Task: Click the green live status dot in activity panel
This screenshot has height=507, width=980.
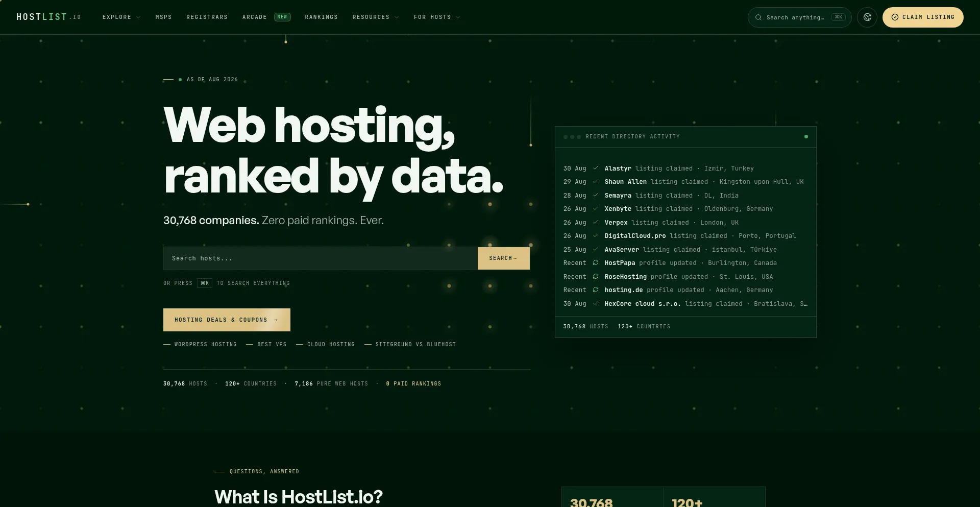Action: tap(806, 136)
